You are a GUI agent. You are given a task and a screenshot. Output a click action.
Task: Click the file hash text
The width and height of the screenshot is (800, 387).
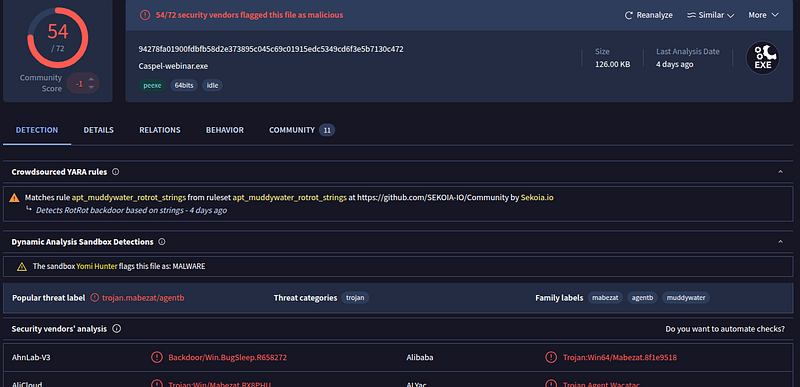(x=271, y=49)
